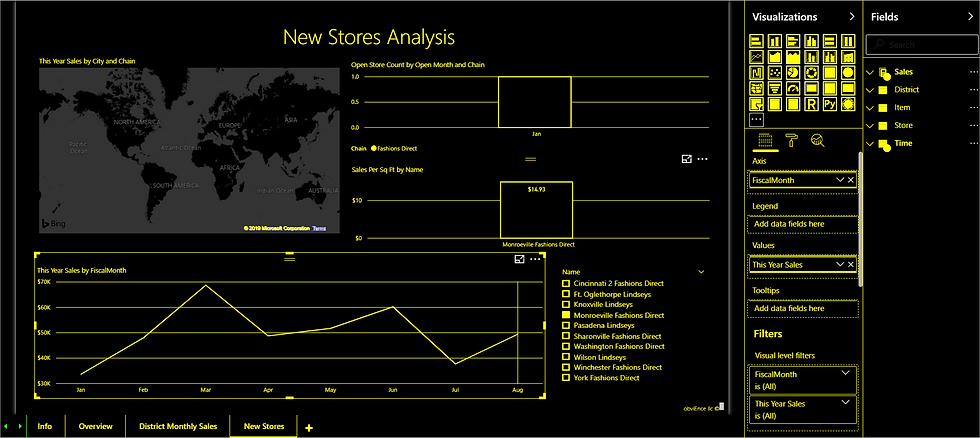Viewport: 980px width, 438px height.
Task: Check Cincinnati 2 Fashions Direct in slicer
Action: 566,283
